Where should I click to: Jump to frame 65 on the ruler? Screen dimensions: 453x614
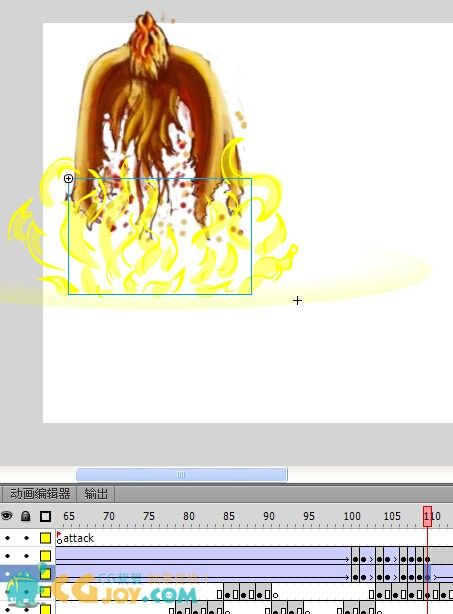69,516
